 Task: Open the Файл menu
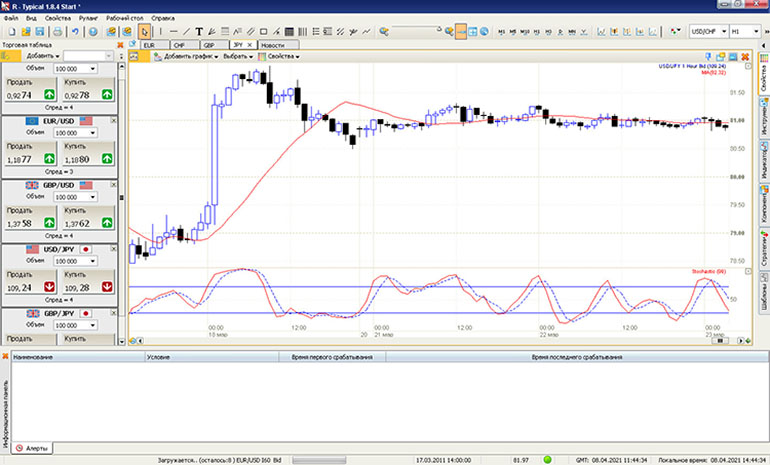click(x=11, y=18)
